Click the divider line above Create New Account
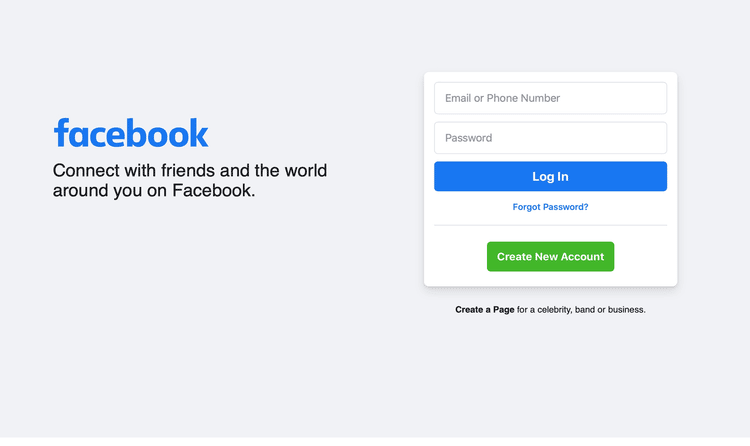Screen dimensions: 750x446 pos(550,226)
